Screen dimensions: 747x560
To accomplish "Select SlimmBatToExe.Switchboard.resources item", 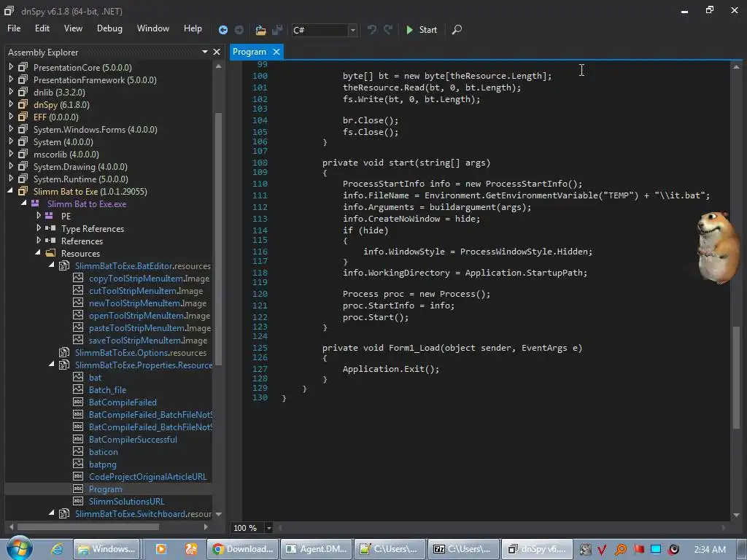I will coord(144,514).
